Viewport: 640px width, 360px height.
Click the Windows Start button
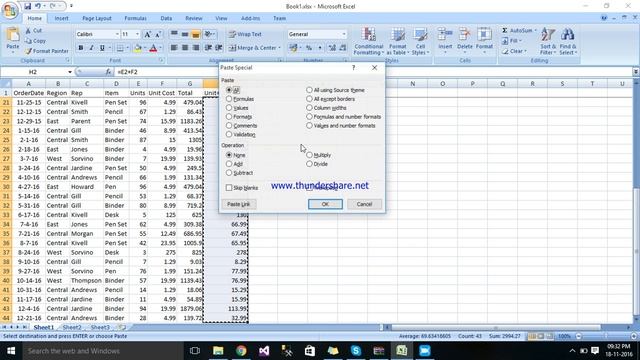11,351
